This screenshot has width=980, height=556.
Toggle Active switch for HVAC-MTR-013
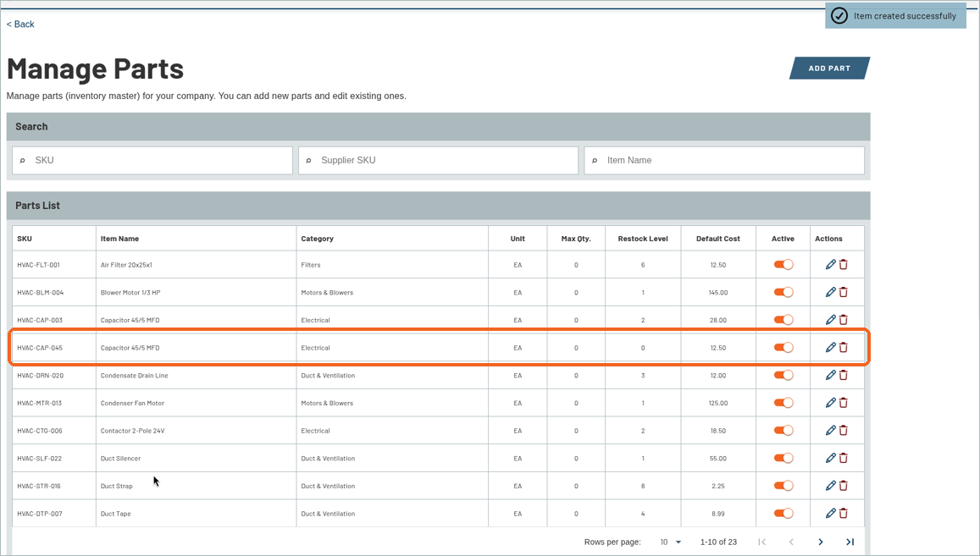[783, 402]
